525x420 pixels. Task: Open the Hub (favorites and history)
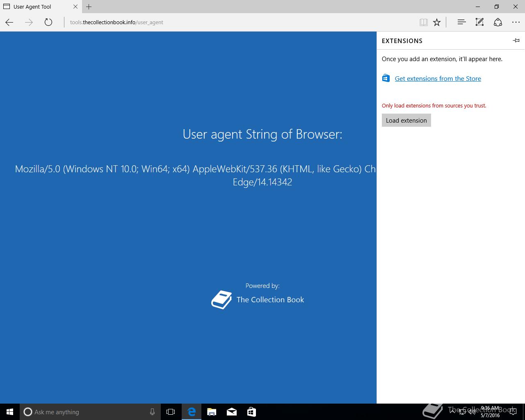tap(461, 22)
